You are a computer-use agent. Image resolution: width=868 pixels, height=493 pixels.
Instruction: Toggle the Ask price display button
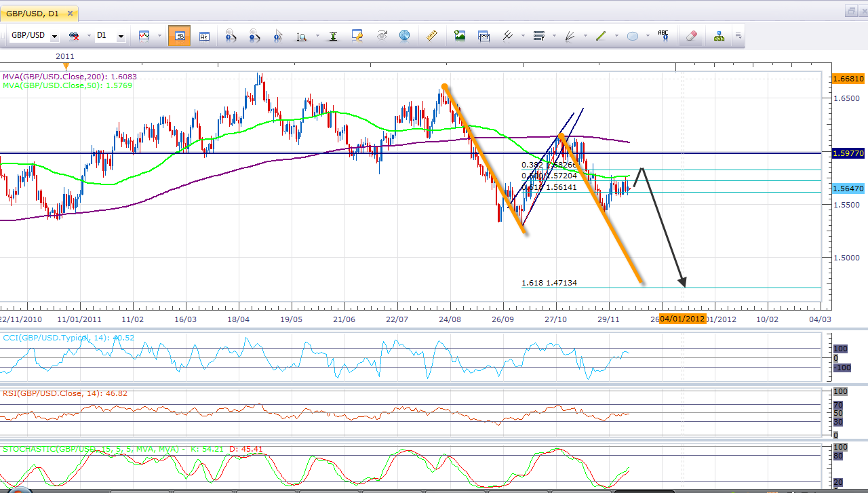[x=204, y=36]
